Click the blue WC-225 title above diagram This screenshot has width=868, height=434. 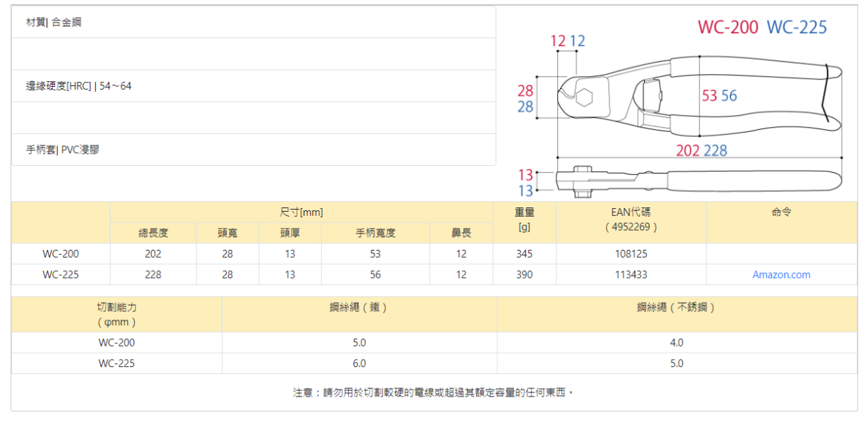(796, 28)
